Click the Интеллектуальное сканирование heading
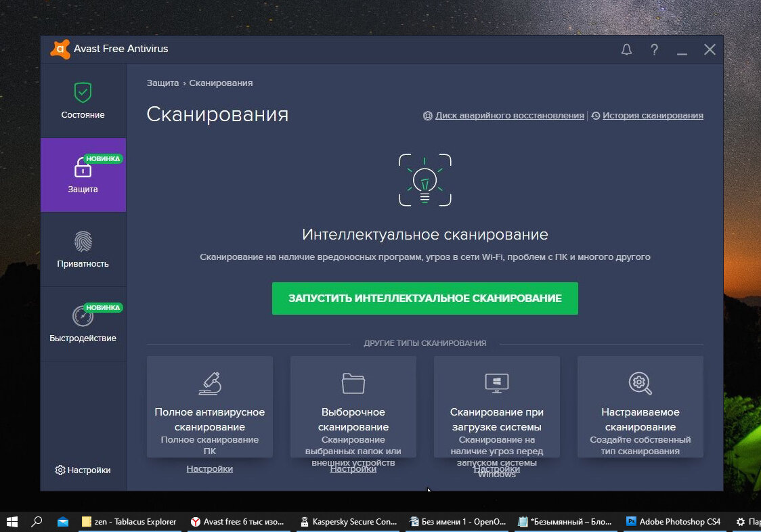The image size is (761, 532). pos(425,234)
